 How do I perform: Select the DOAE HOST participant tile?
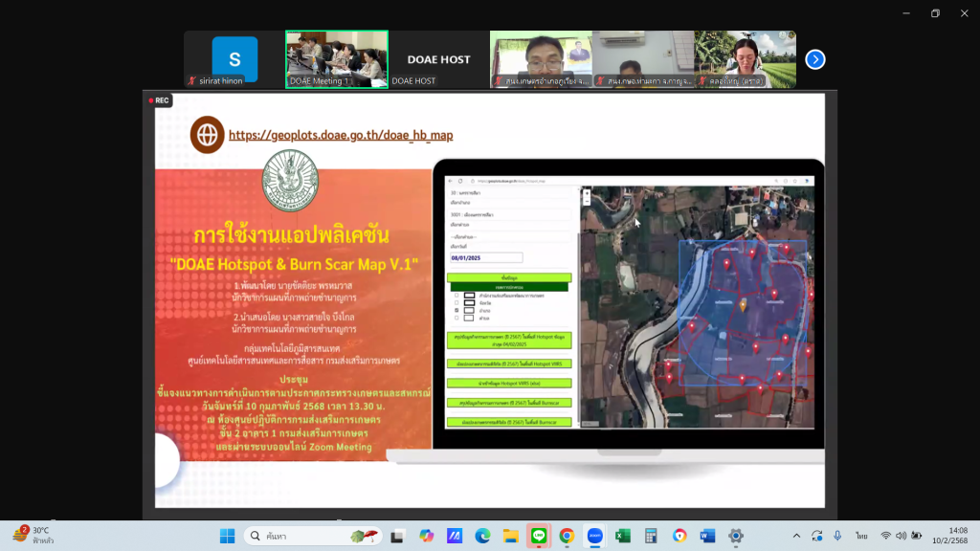tap(438, 59)
